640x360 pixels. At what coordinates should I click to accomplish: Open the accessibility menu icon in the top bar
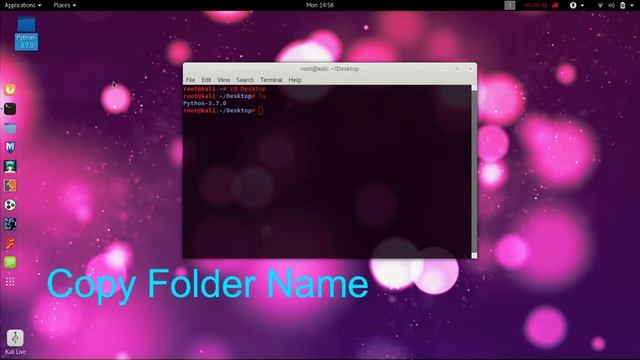573,5
